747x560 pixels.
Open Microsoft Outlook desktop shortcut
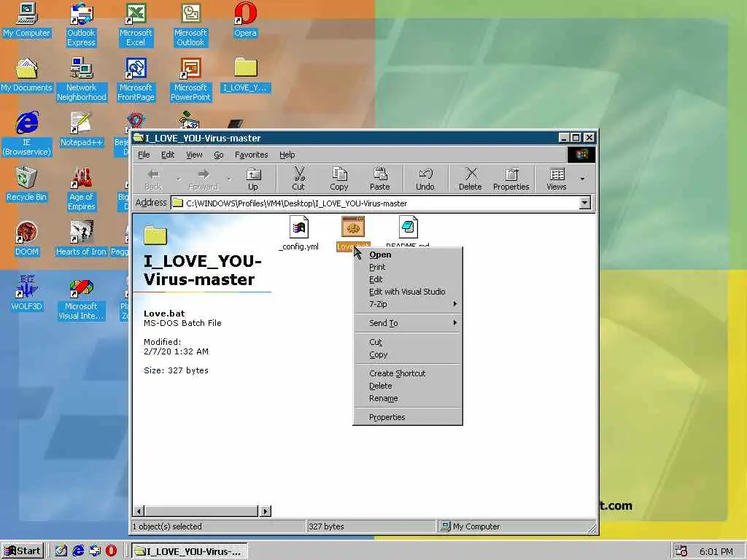tap(190, 25)
